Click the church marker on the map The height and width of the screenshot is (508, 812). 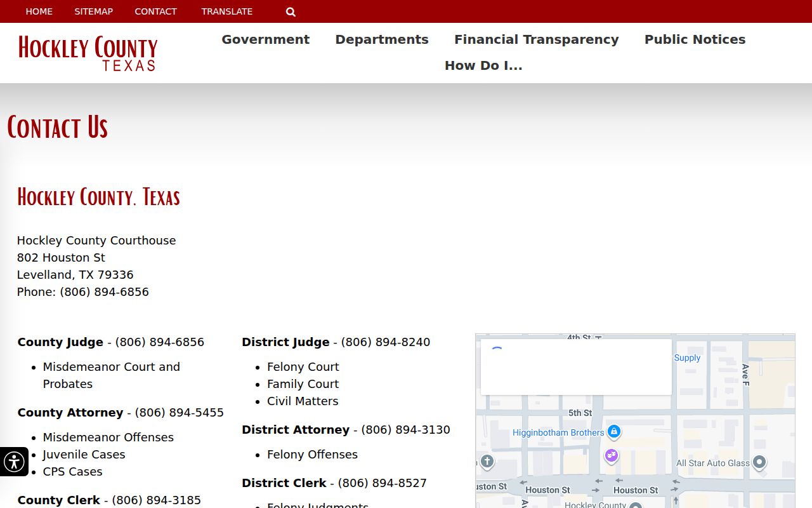pos(487,462)
